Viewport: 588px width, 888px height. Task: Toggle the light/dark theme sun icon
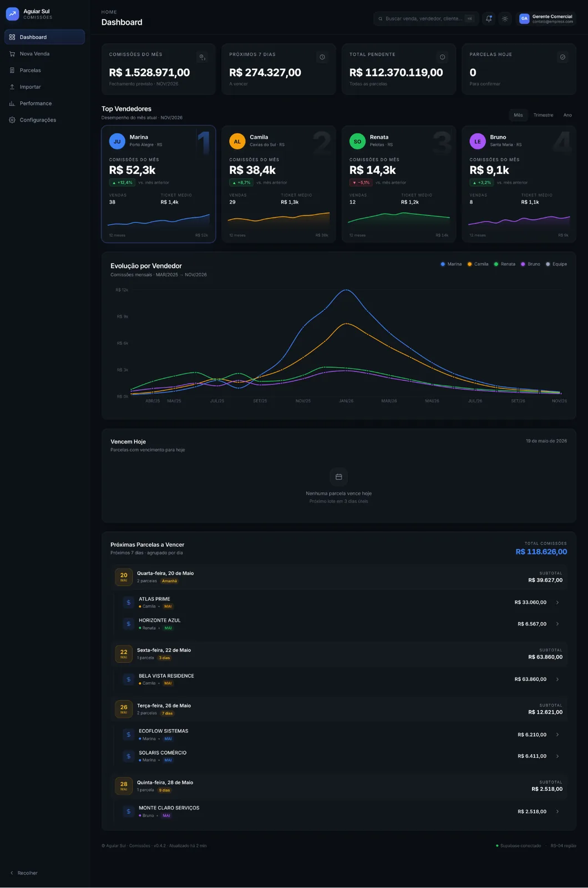click(x=505, y=18)
